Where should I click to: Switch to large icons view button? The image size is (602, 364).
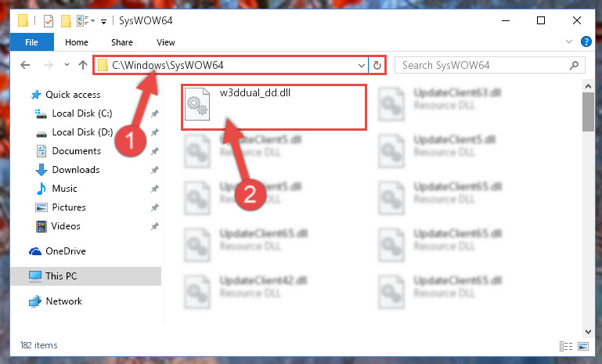(x=582, y=346)
